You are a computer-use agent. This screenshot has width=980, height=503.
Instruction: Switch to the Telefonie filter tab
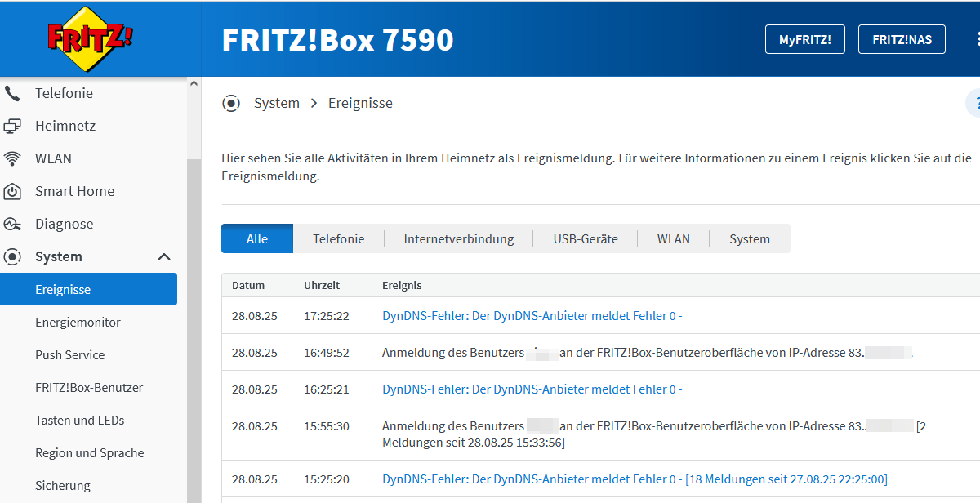point(338,239)
